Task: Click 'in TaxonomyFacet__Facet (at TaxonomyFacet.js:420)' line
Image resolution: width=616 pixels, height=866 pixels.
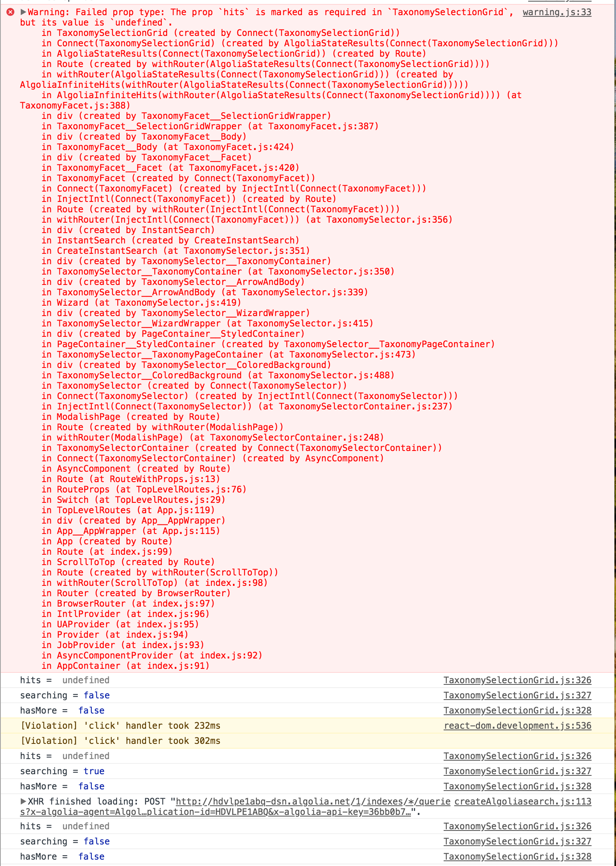Action: (x=170, y=168)
